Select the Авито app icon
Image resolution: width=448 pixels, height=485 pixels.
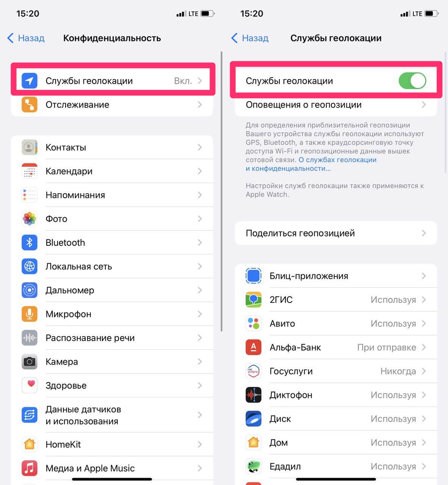tap(253, 323)
